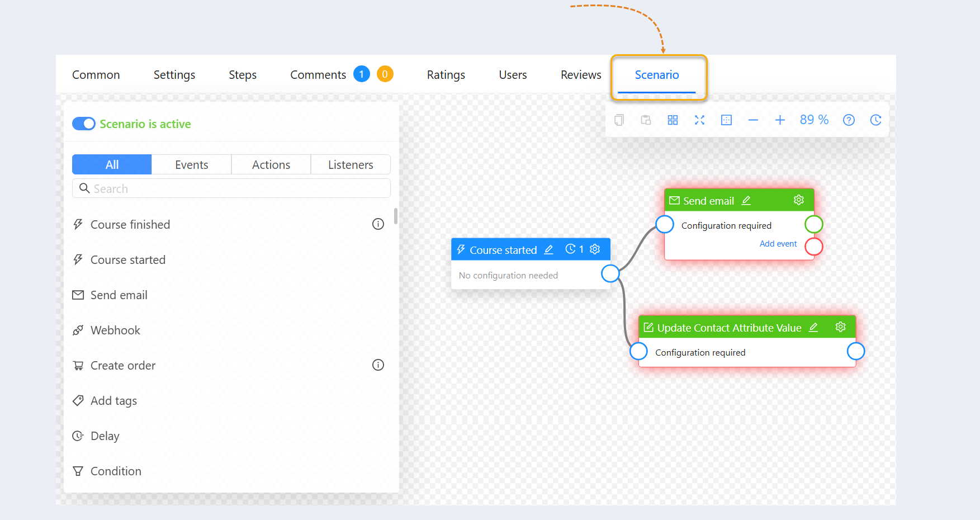The image size is (980, 520).
Task: Click the sidebar list scrollbar
Action: pyautogui.click(x=396, y=216)
